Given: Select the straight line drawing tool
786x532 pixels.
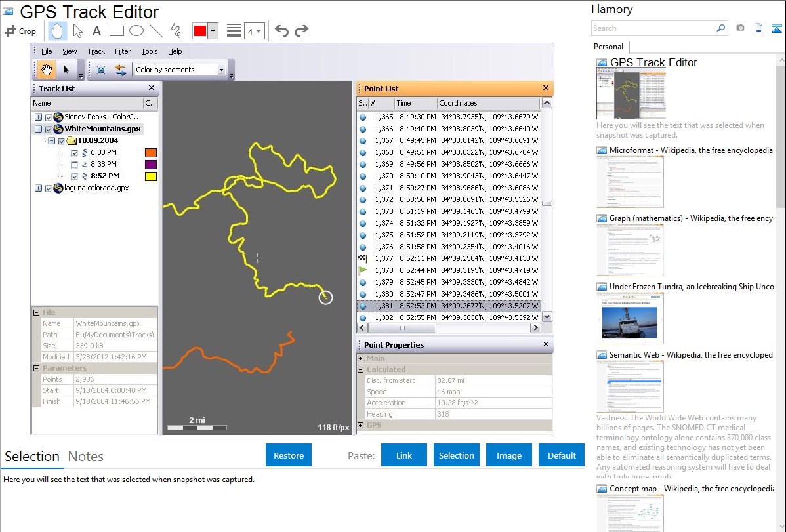Looking at the screenshot, I should pos(156,31).
